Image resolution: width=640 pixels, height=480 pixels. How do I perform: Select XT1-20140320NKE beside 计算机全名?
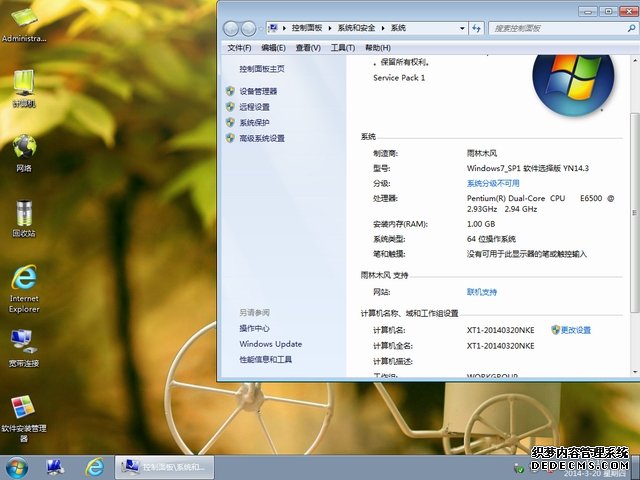(500, 346)
